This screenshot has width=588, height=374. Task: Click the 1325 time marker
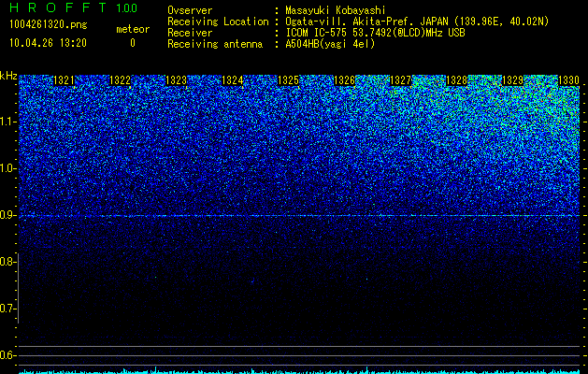pos(288,80)
